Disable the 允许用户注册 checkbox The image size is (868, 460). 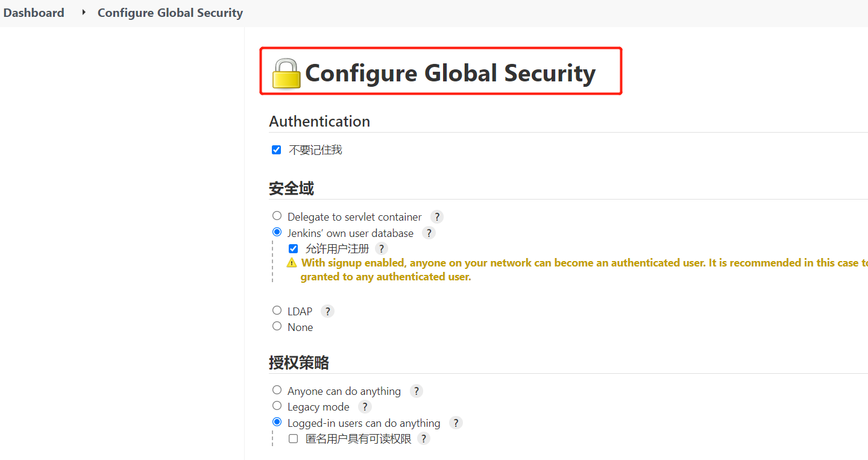point(294,248)
